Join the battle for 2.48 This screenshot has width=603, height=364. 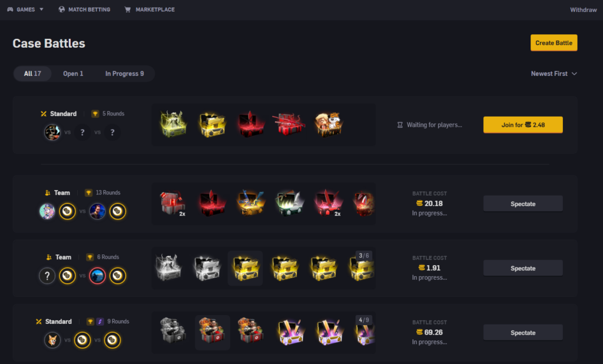523,125
